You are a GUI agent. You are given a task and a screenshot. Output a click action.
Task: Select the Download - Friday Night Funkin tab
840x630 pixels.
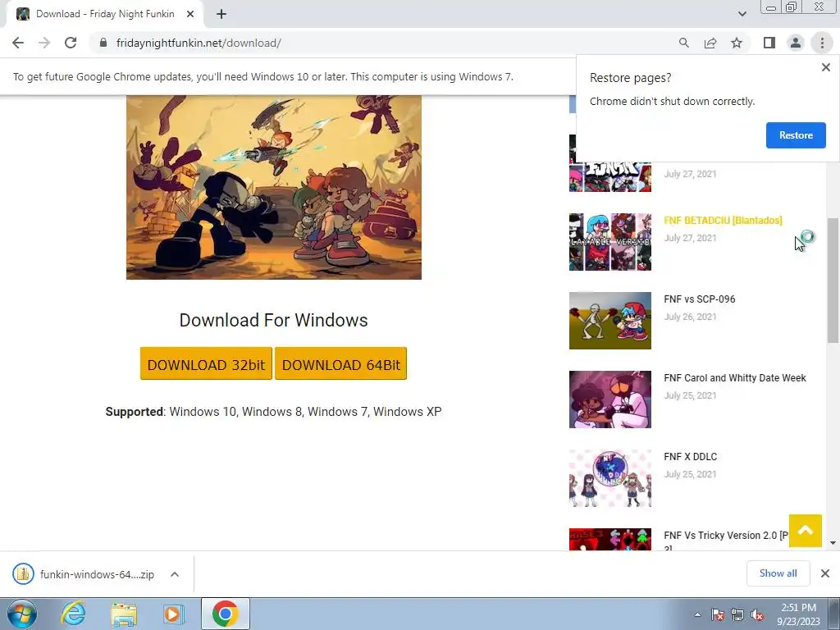point(105,14)
